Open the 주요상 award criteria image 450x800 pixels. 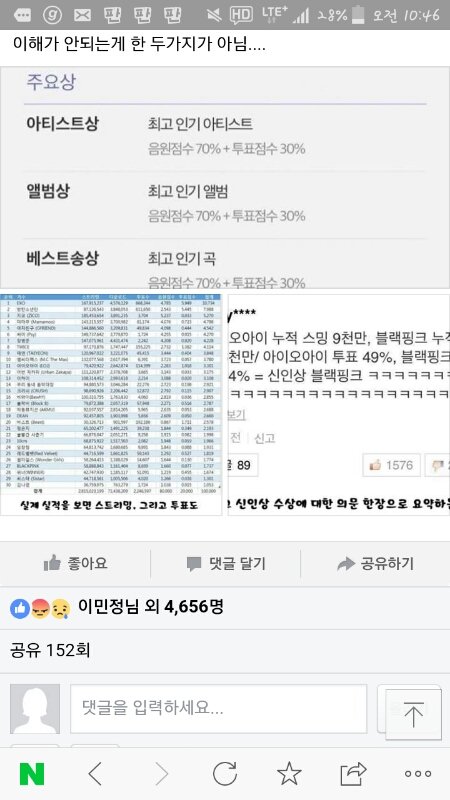(225, 178)
